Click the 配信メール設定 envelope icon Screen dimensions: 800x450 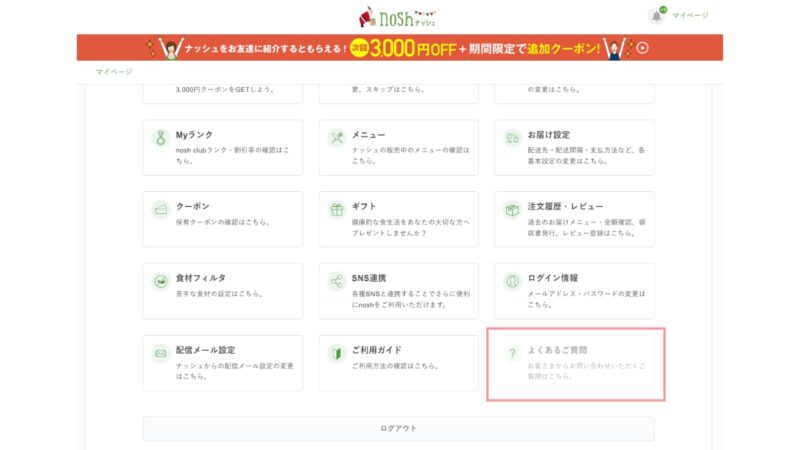click(161, 353)
